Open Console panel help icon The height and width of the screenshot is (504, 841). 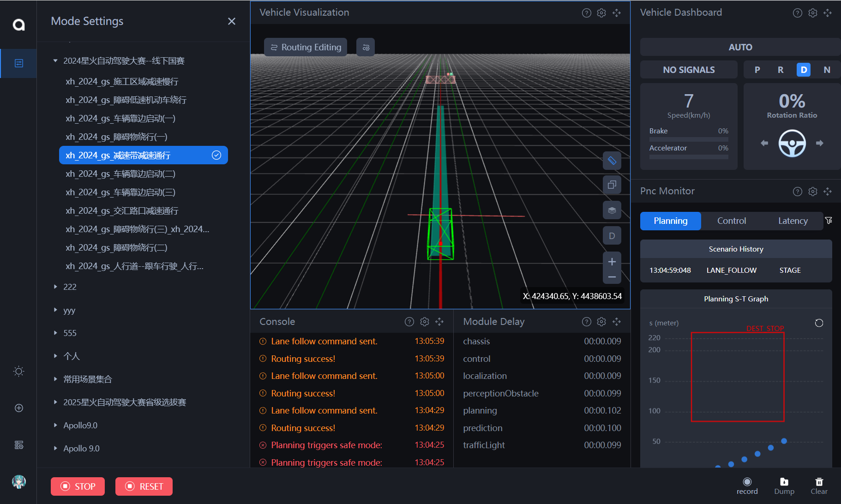click(x=409, y=322)
